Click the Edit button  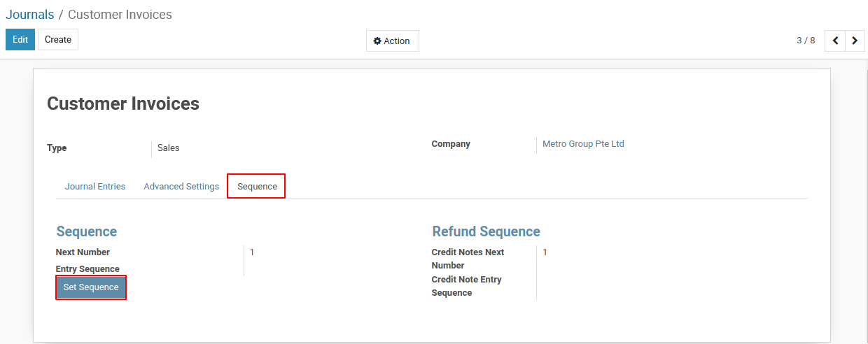20,40
